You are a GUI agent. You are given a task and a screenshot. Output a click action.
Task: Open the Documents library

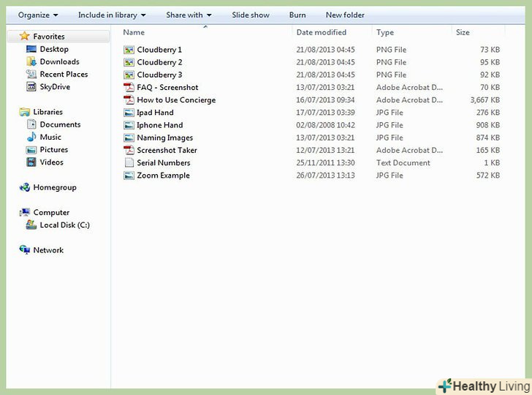(60, 124)
